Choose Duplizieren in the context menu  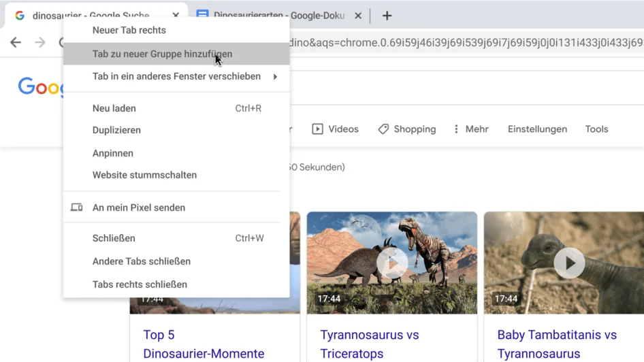(176, 130)
